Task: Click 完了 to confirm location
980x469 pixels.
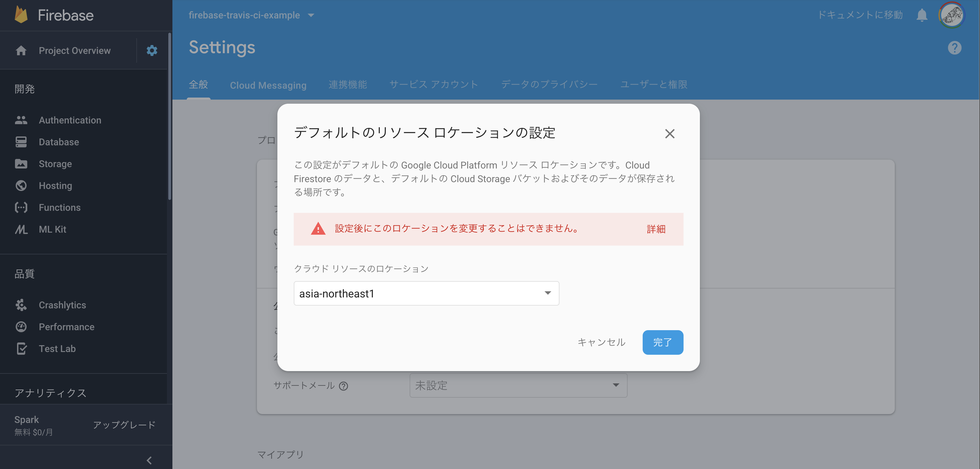Action: pyautogui.click(x=663, y=341)
